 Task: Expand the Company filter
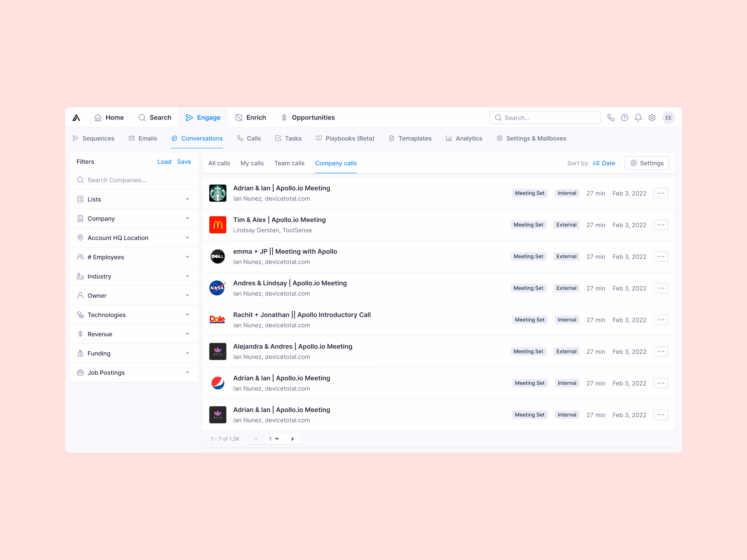click(134, 218)
